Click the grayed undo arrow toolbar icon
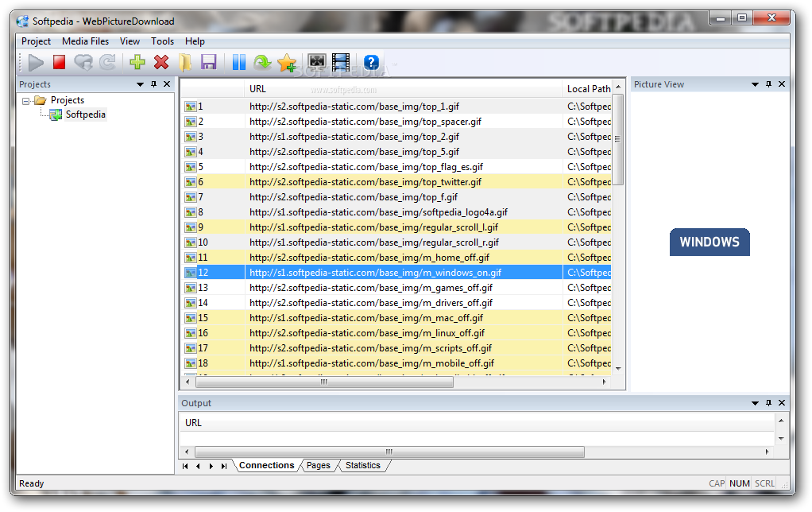The height and width of the screenshot is (512, 812). tap(83, 63)
